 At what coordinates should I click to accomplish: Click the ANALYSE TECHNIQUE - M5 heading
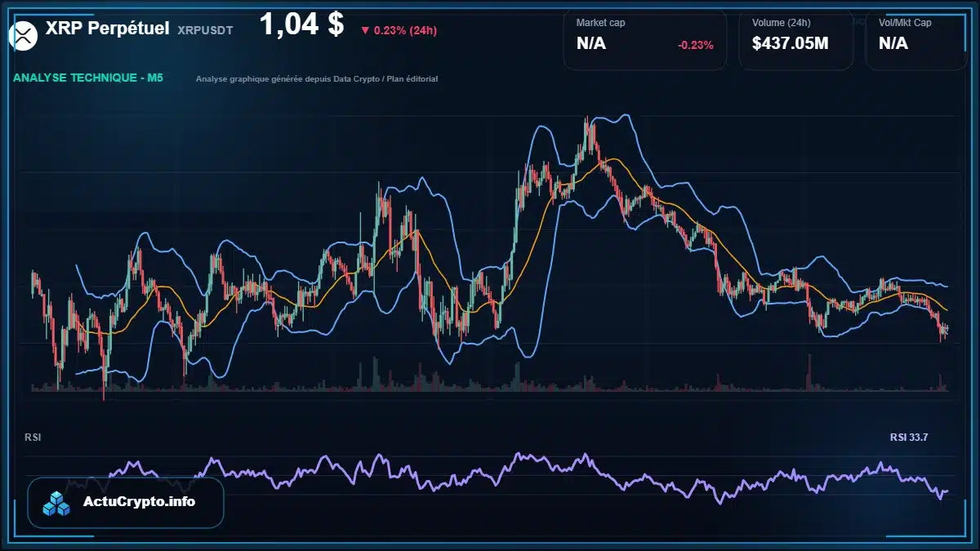[x=88, y=78]
